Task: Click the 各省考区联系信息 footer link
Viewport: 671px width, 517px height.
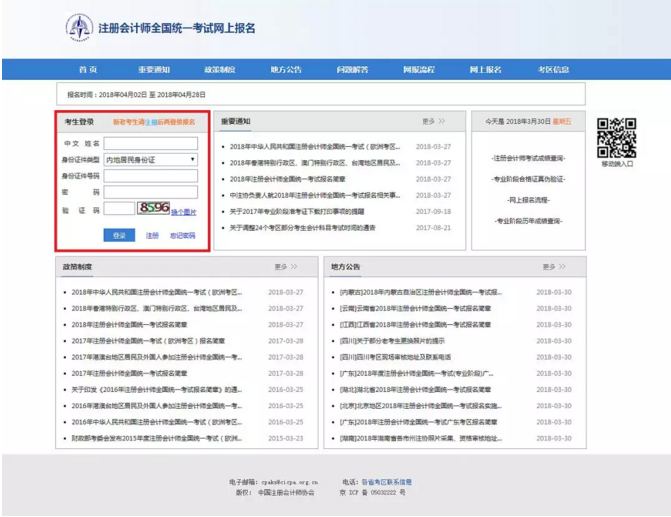Action: (385, 481)
